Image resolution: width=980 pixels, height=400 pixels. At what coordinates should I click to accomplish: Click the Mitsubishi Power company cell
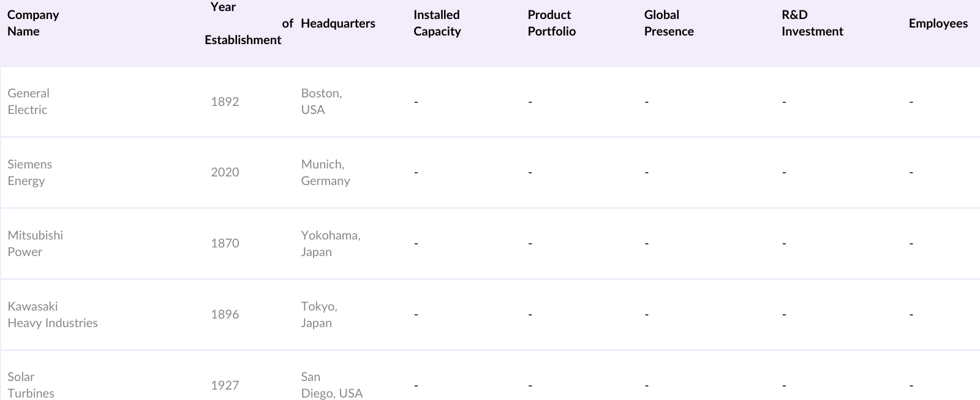(x=35, y=244)
